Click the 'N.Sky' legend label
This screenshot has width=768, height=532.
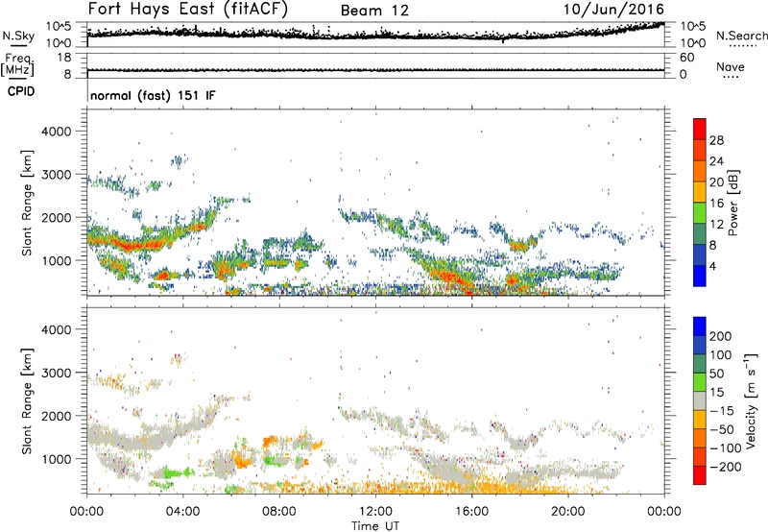pyautogui.click(x=18, y=36)
